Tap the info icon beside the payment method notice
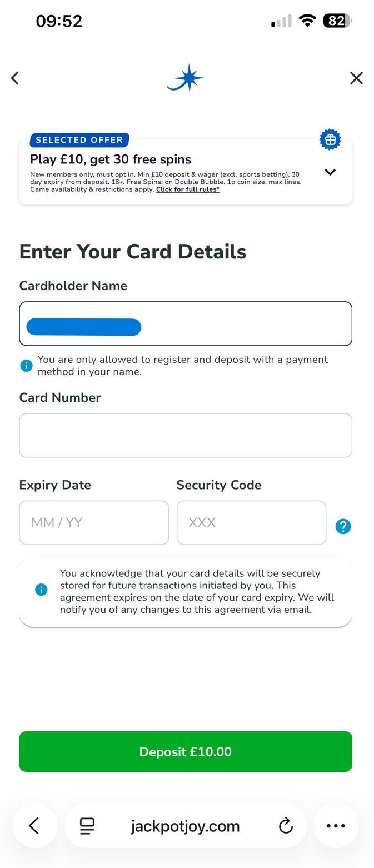The image size is (374, 868). 26,365
